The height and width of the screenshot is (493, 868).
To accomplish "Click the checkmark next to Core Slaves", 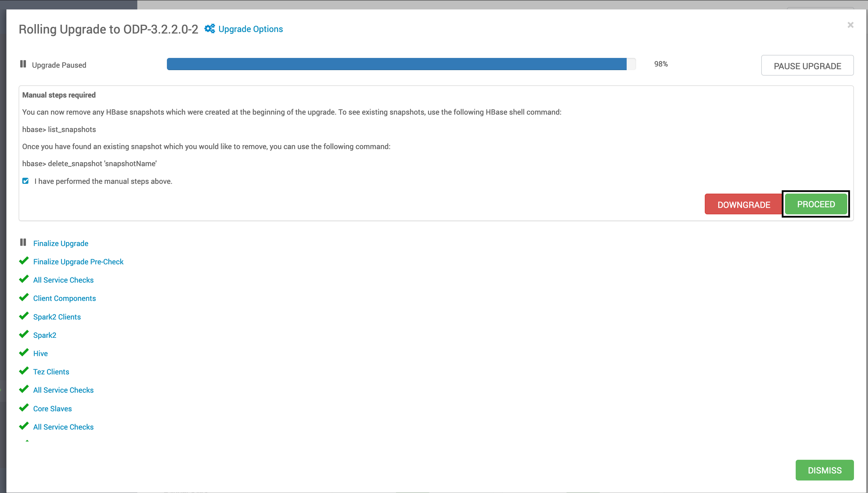I will [24, 408].
